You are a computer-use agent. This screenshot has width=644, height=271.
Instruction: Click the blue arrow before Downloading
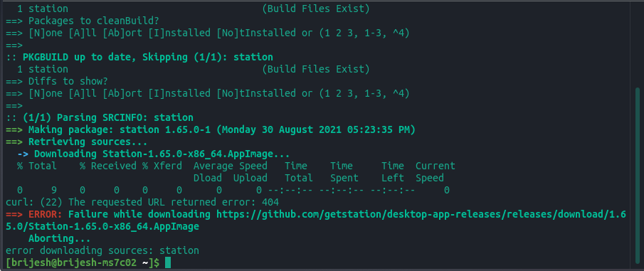tap(23, 154)
